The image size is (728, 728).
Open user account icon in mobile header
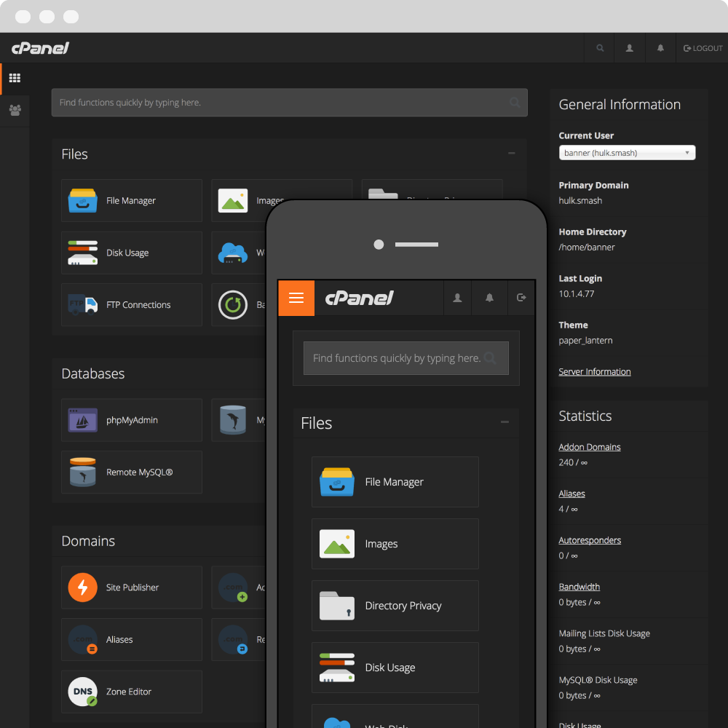click(457, 298)
